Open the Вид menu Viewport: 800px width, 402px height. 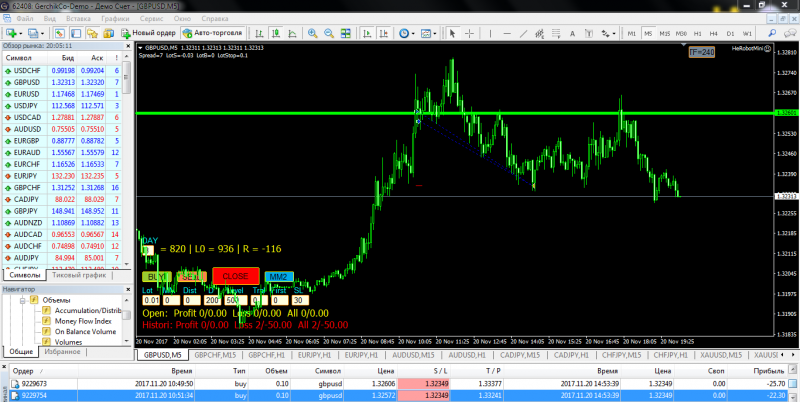(49, 18)
